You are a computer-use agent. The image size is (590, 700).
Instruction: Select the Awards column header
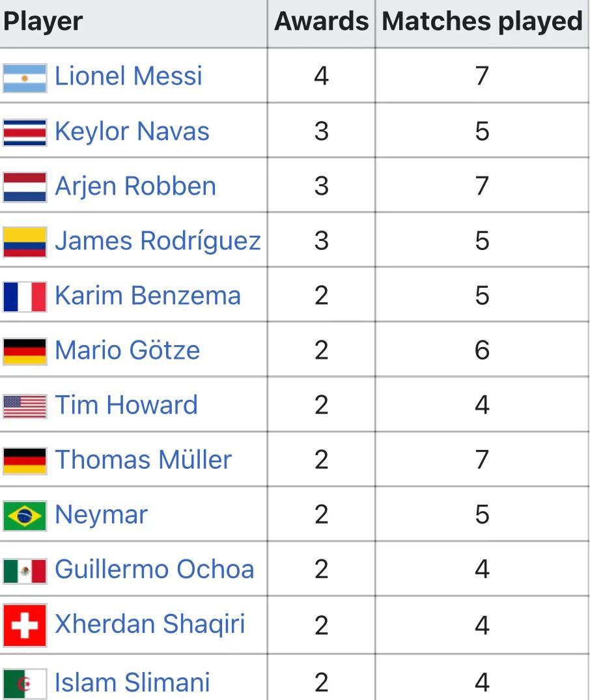click(321, 21)
